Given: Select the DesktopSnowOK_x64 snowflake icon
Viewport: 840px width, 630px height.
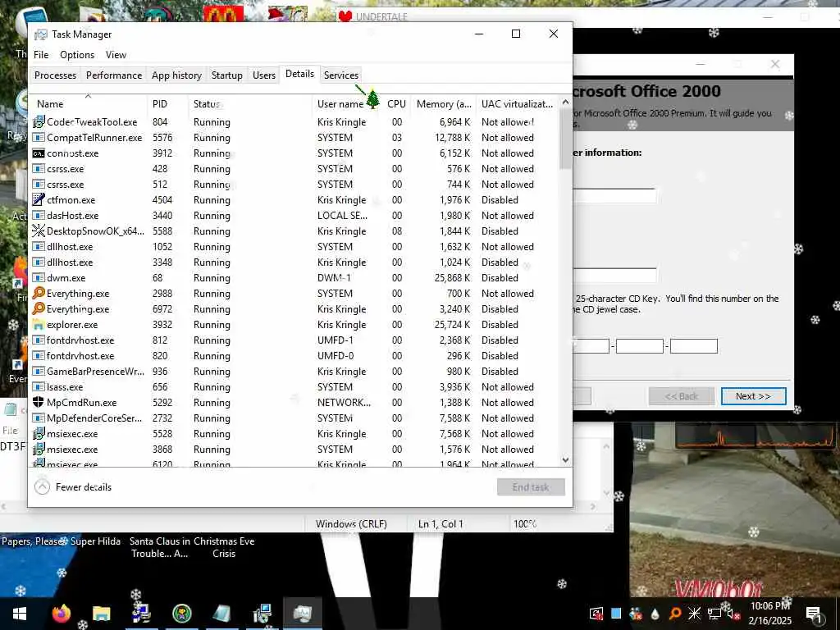Looking at the screenshot, I should 39,231.
